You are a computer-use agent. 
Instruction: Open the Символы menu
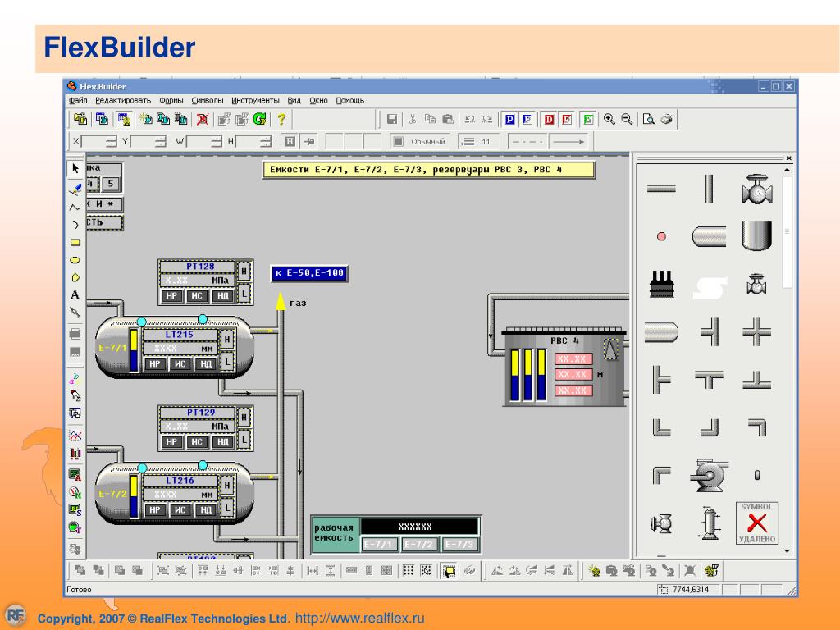(x=208, y=100)
